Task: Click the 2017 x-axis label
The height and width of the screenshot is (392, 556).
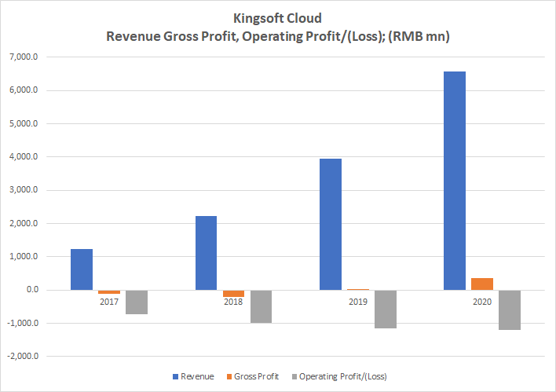Action: 109,301
